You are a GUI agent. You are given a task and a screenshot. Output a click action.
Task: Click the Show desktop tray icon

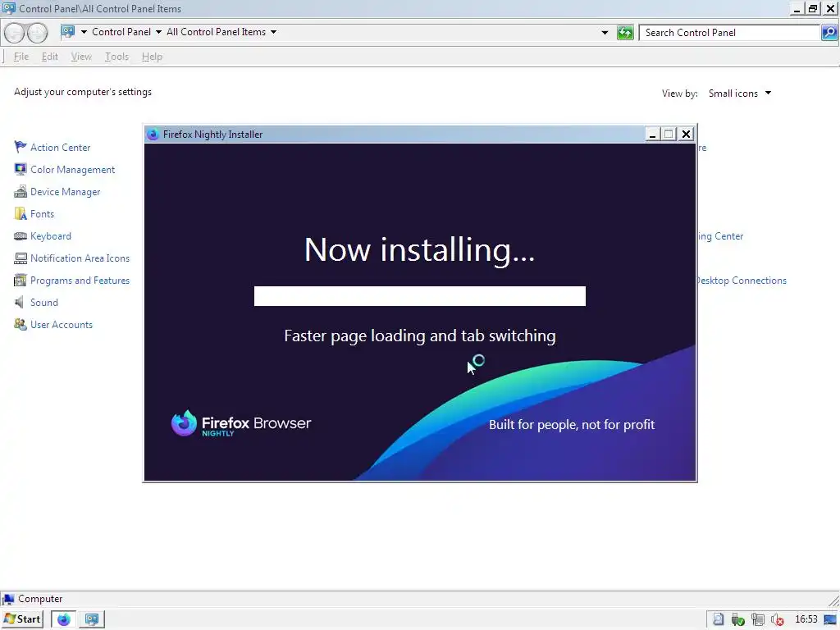click(830, 620)
